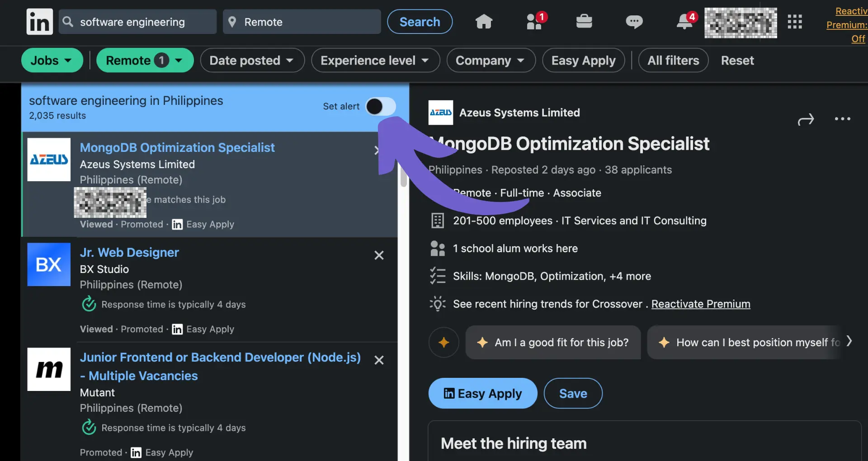Open profile picture menu in navbar
868x461 pixels.
[741, 23]
